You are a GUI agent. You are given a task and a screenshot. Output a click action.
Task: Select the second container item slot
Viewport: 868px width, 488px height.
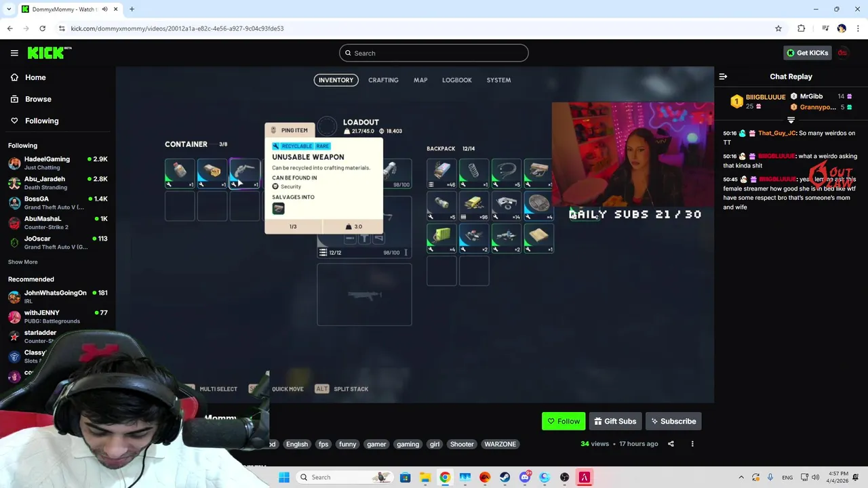pyautogui.click(x=212, y=174)
